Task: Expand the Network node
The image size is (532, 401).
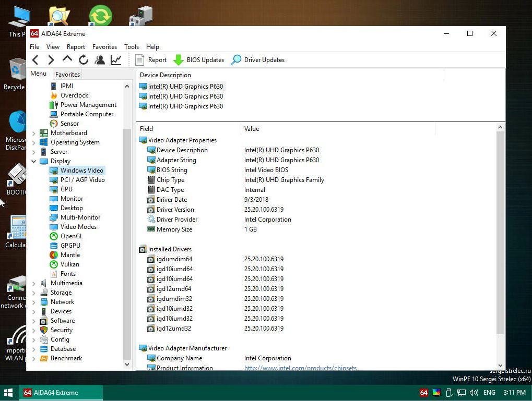Action: pos(33,302)
